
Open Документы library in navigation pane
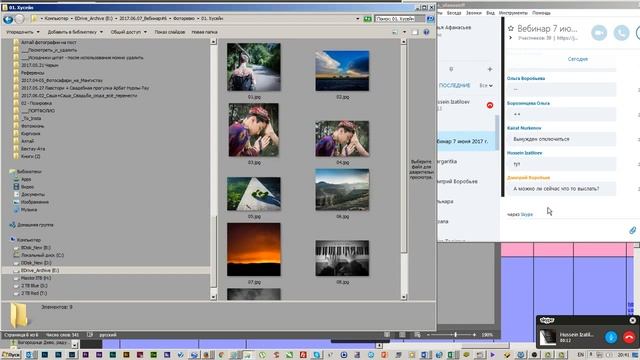click(x=33, y=194)
